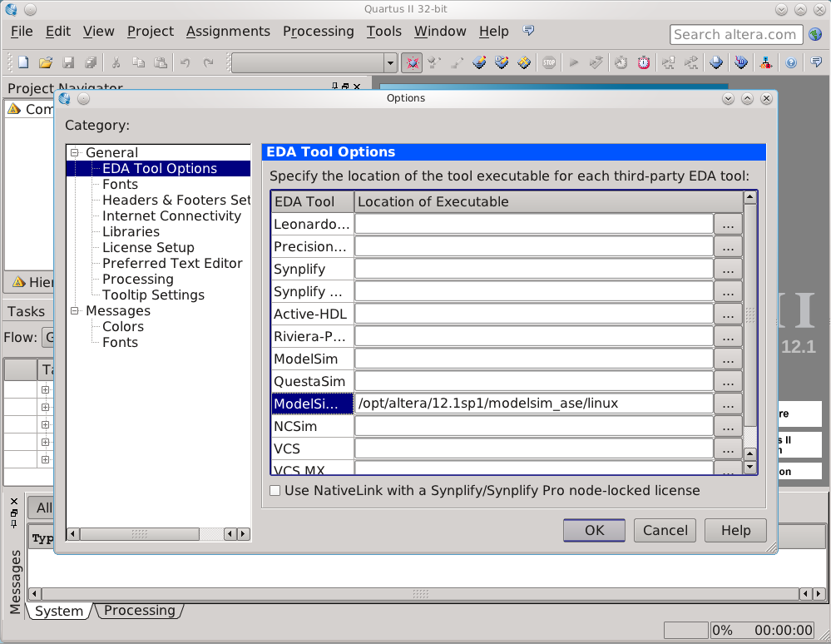
Task: Open the Edit menu
Action: tap(57, 32)
